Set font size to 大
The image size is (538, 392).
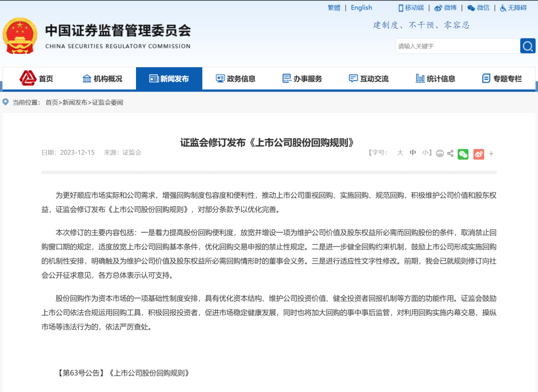pyautogui.click(x=400, y=153)
